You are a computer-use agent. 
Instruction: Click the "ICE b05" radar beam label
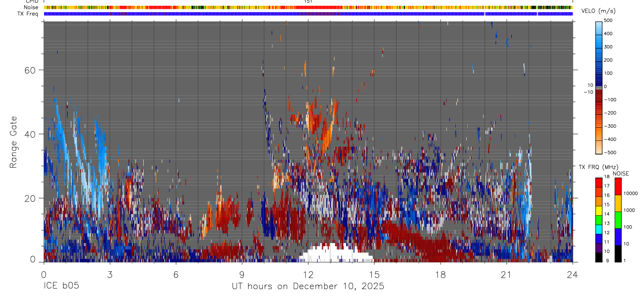pyautogui.click(x=63, y=286)
